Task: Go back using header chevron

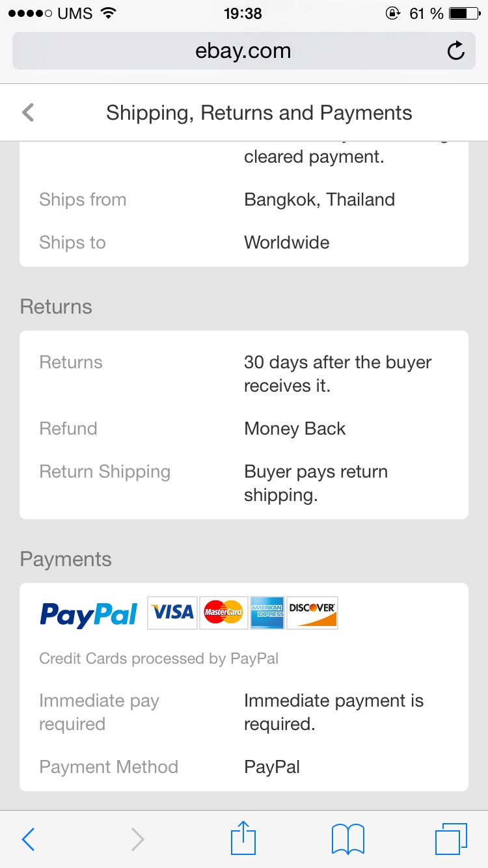Action: tap(27, 113)
